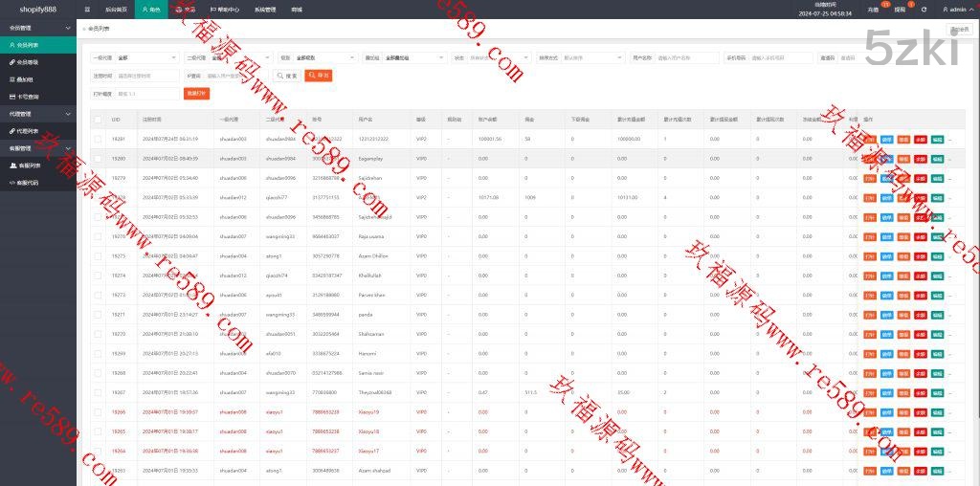Screen dimensions: 980x486
Task: Toggle the select-all checkbox in table header
Action: pos(98,120)
